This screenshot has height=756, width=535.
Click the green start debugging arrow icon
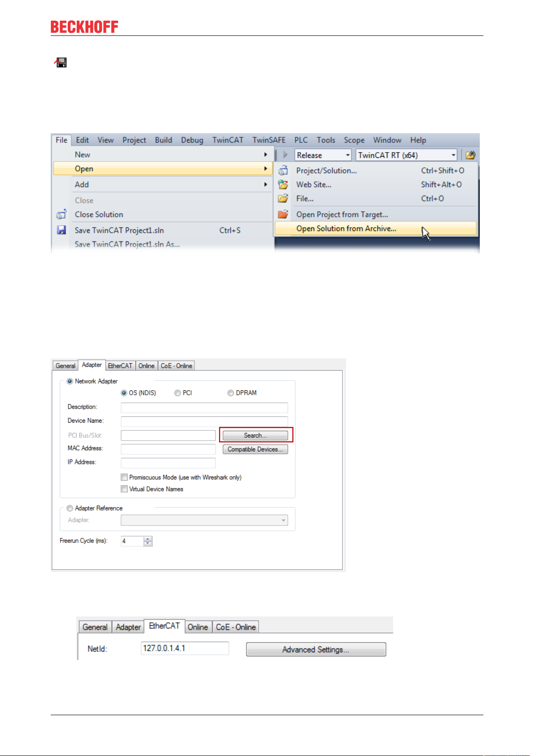click(285, 155)
